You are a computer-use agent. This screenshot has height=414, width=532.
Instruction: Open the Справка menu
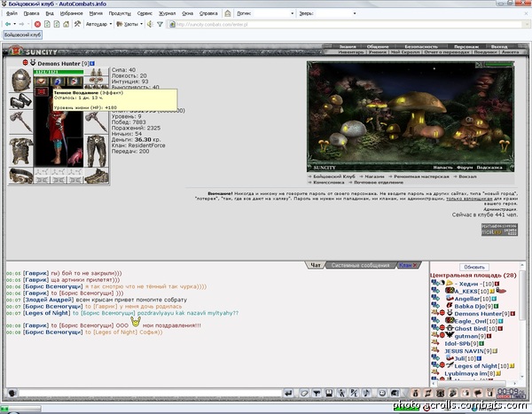(208, 13)
